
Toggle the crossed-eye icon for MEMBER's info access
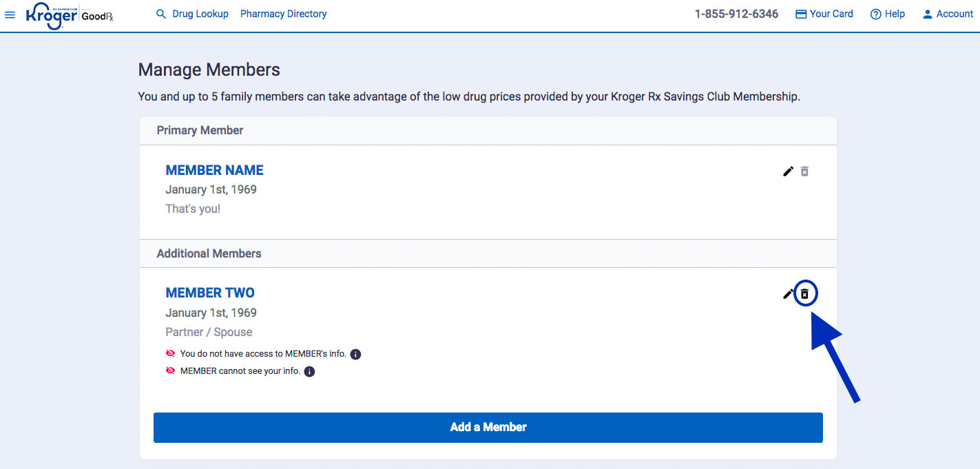coord(171,353)
